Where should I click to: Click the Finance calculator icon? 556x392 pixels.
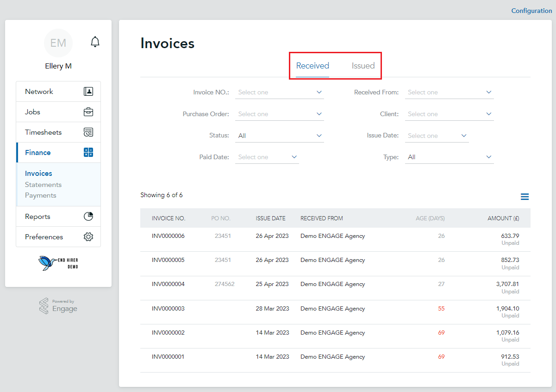pyautogui.click(x=88, y=153)
